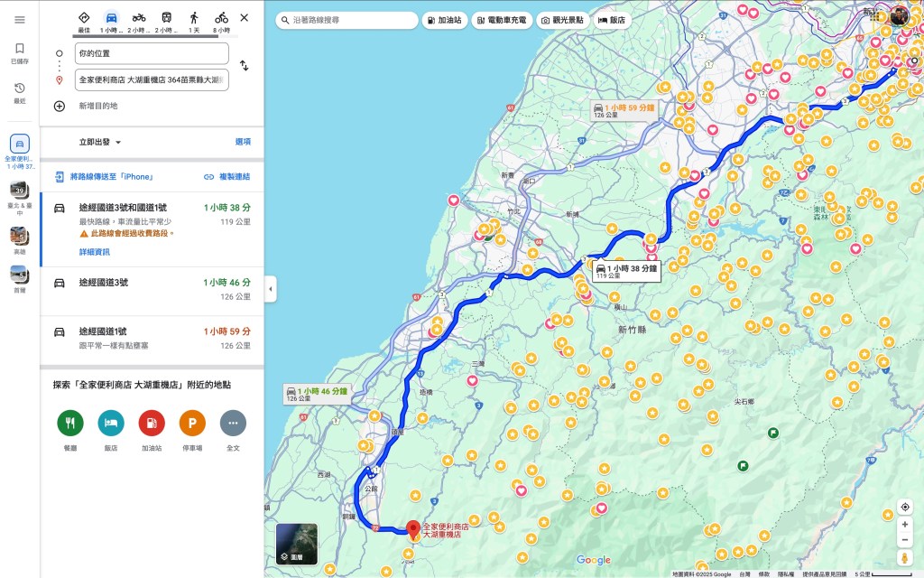Click the add destination plus icon
Image resolution: width=924 pixels, height=578 pixels.
pyautogui.click(x=60, y=106)
